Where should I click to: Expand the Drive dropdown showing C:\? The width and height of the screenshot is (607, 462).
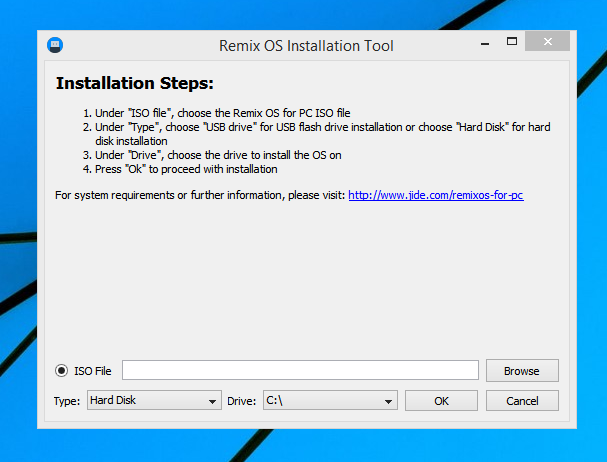tap(330, 400)
